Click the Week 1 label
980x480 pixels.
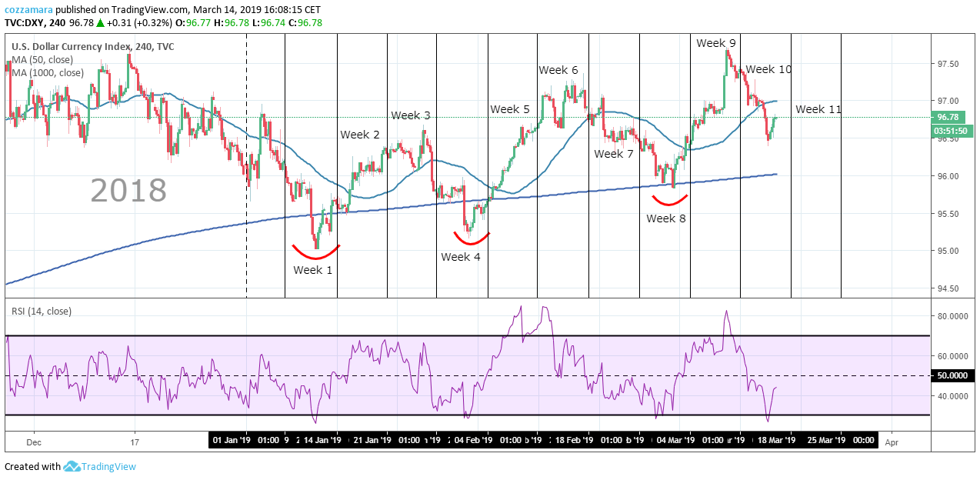(313, 270)
